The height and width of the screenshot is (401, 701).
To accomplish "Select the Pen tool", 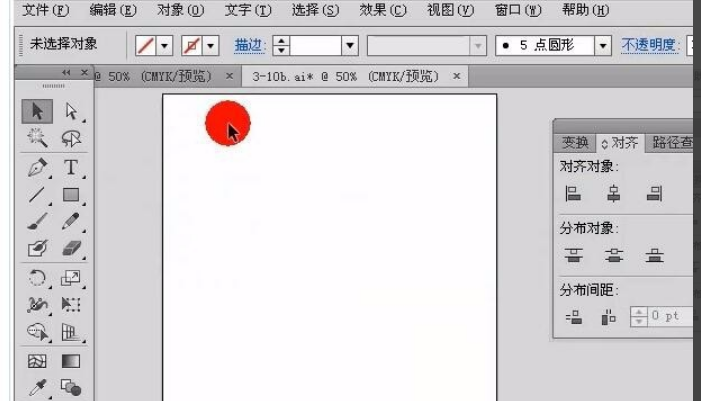I will coord(37,167).
